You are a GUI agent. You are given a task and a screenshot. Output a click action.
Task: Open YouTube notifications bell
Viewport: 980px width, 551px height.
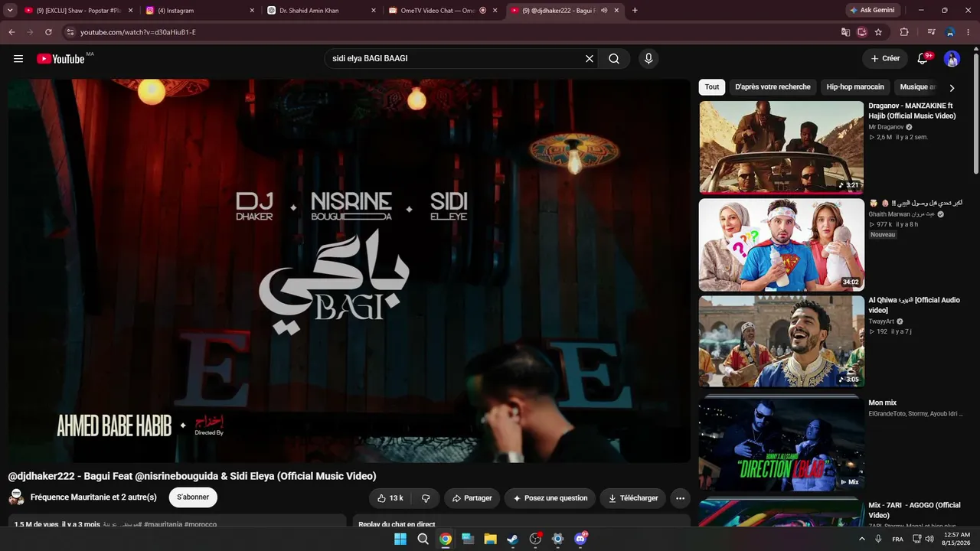(x=923, y=59)
